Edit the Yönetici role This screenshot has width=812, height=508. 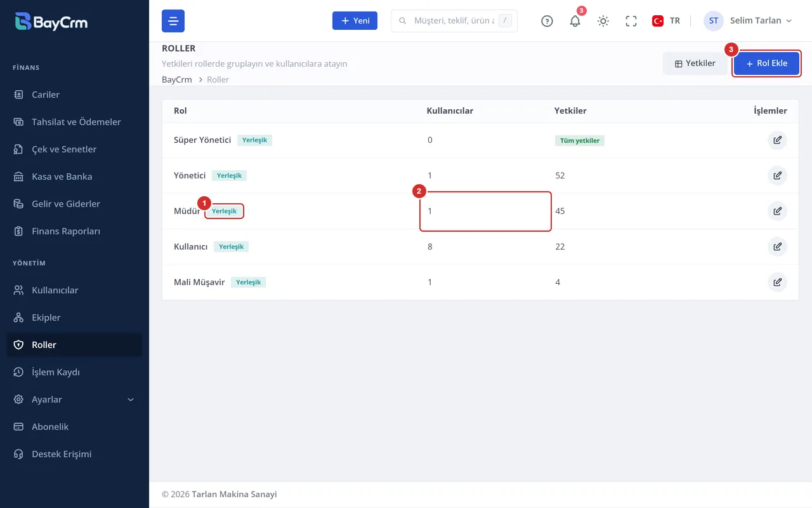[777, 175]
